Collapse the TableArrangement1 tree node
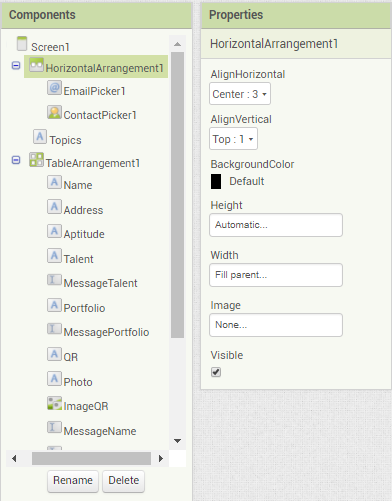 tap(16, 160)
